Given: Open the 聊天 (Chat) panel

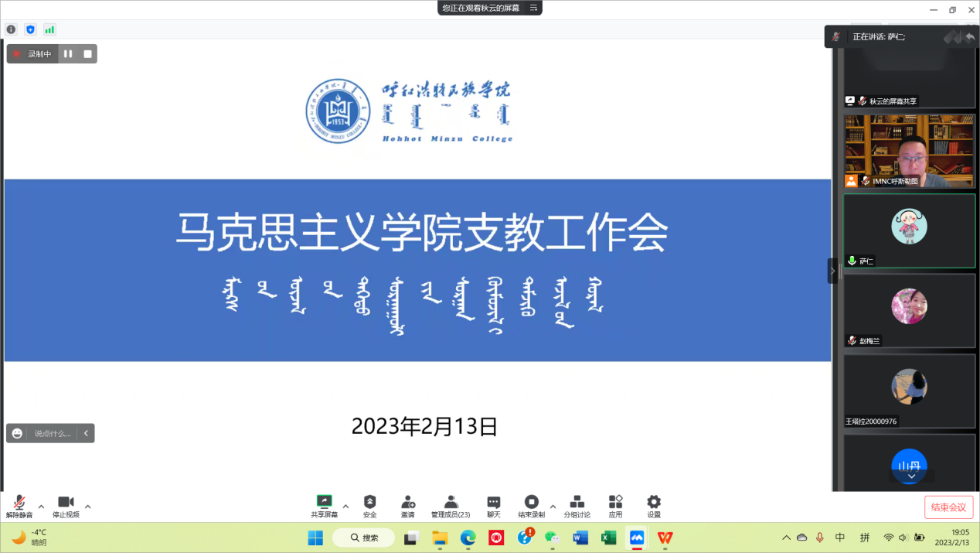Looking at the screenshot, I should [x=493, y=503].
